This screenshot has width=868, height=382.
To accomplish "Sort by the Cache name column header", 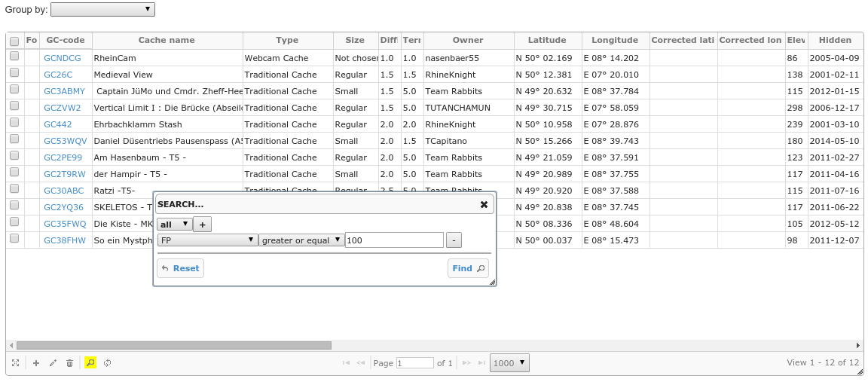I will [x=167, y=40].
